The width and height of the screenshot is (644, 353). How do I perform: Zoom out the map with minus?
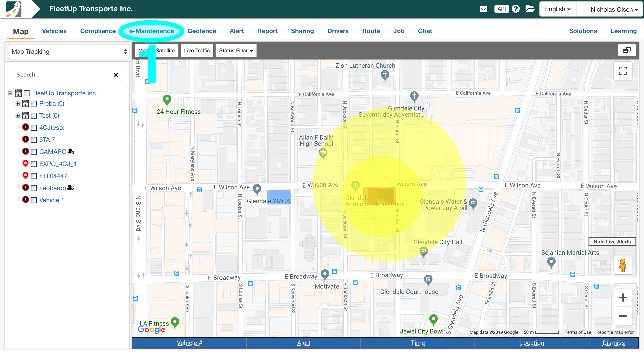(623, 316)
